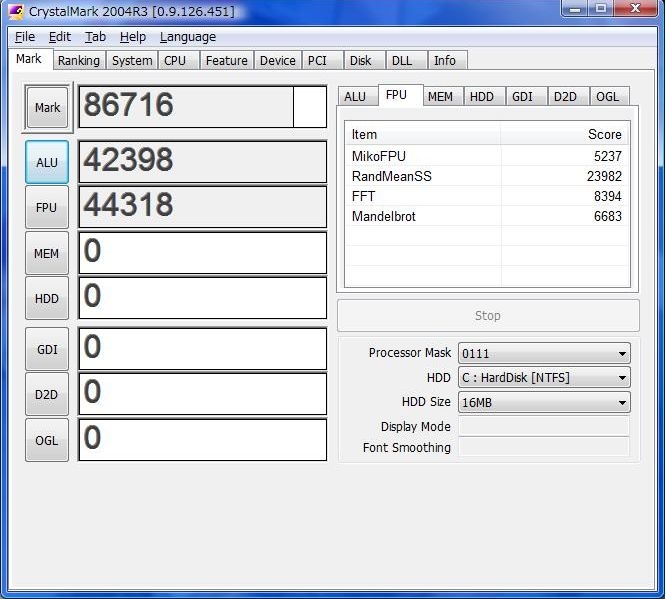Screen dimensions: 666x599
Task: Open the File menu
Action: (25, 37)
